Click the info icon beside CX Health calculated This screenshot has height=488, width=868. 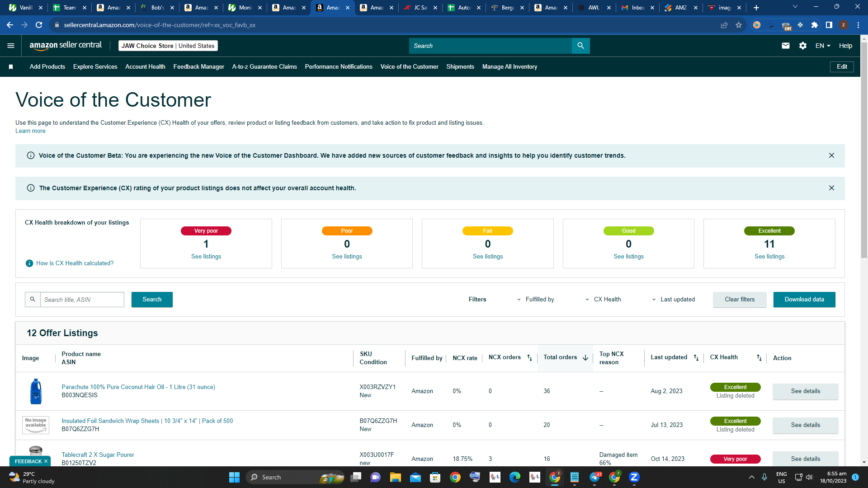coord(29,263)
